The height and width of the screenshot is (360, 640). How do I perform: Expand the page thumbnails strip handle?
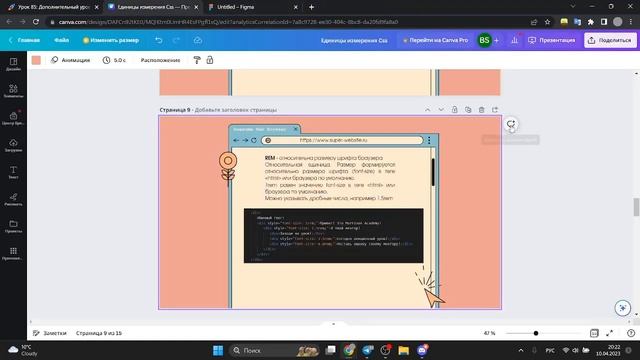pos(333,324)
